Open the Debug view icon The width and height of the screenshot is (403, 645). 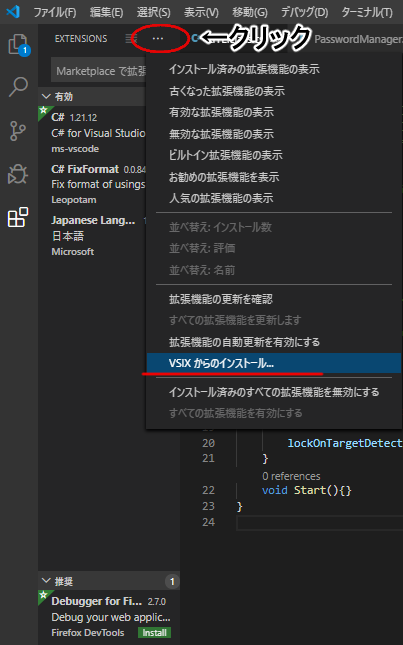(x=19, y=174)
